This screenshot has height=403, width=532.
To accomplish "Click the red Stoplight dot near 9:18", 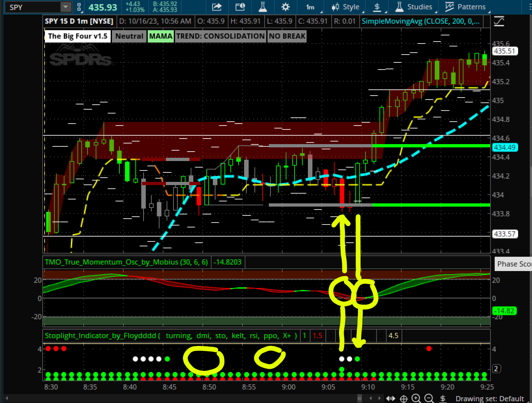I will [429, 348].
